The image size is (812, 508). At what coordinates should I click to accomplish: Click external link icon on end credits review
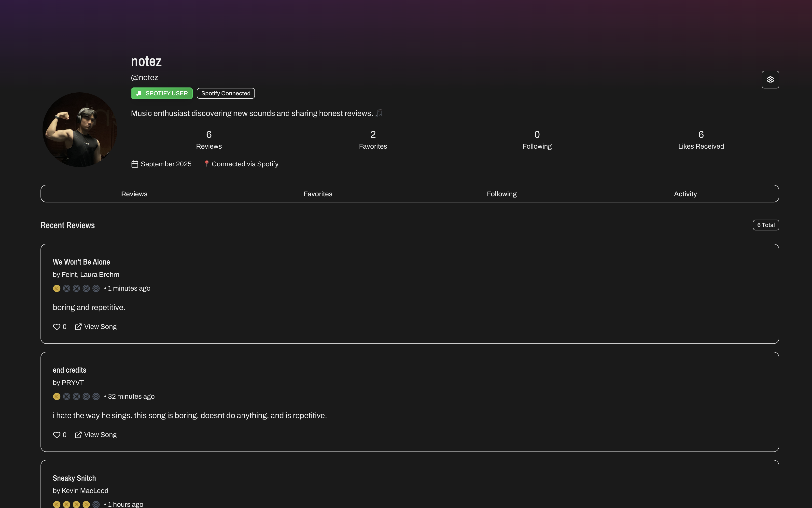78,435
